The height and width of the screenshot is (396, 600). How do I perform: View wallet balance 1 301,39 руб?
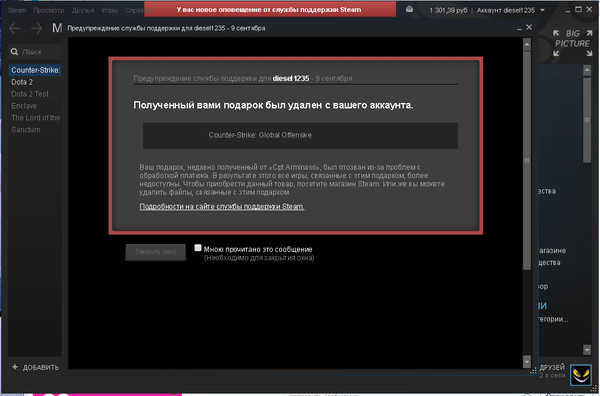(x=448, y=10)
